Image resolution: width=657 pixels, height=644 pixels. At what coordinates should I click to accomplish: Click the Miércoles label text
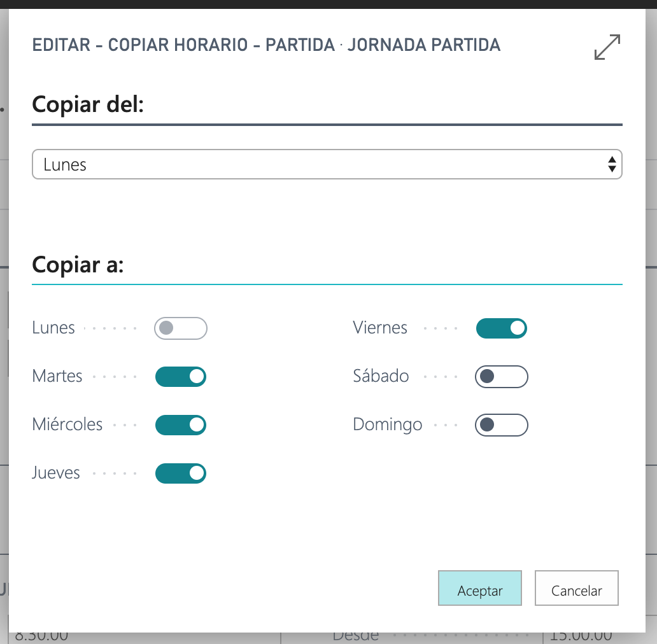[x=67, y=424]
